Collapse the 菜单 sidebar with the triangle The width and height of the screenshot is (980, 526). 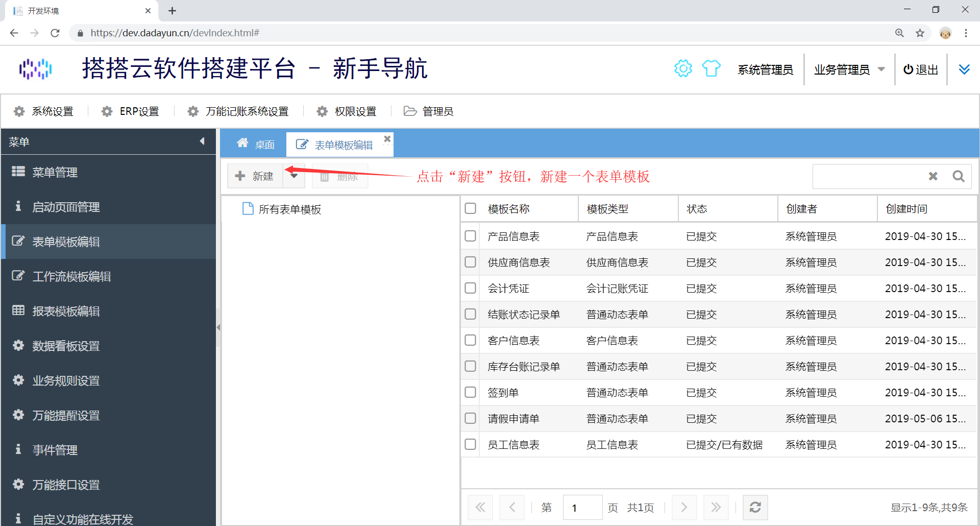pos(202,141)
